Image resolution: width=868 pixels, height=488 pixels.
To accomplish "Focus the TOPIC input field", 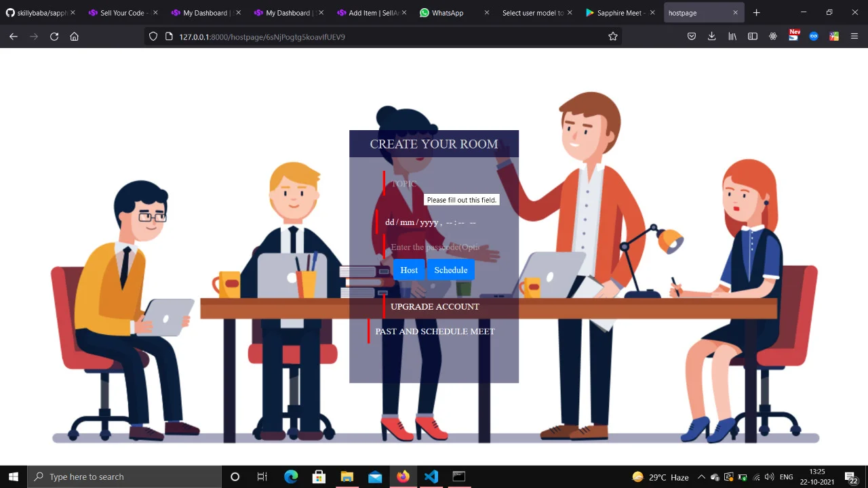I will pos(435,184).
